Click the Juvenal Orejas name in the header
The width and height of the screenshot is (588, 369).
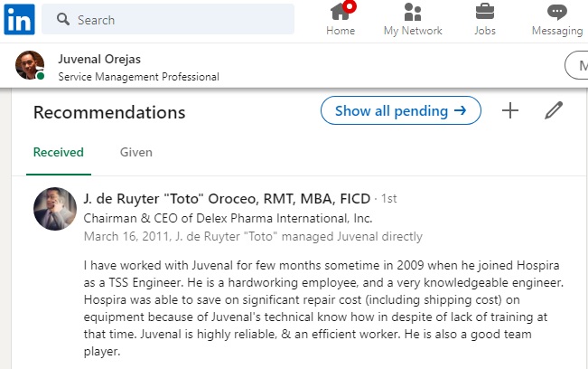coord(99,59)
